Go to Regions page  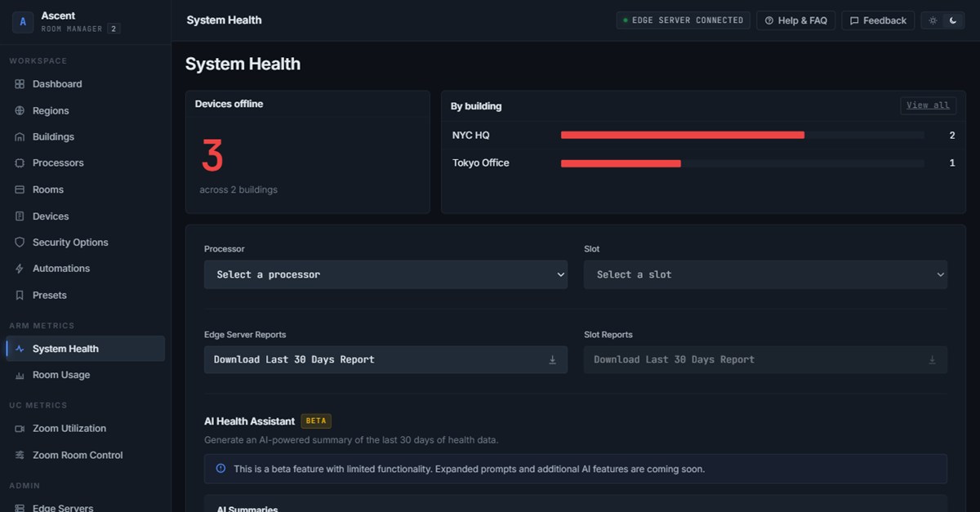click(85, 111)
